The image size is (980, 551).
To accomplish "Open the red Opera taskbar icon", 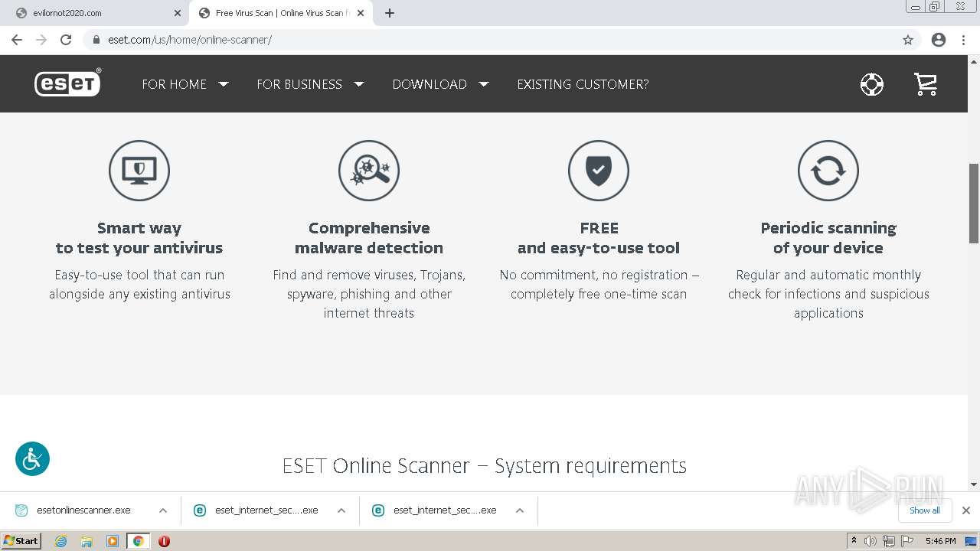I will tap(164, 541).
